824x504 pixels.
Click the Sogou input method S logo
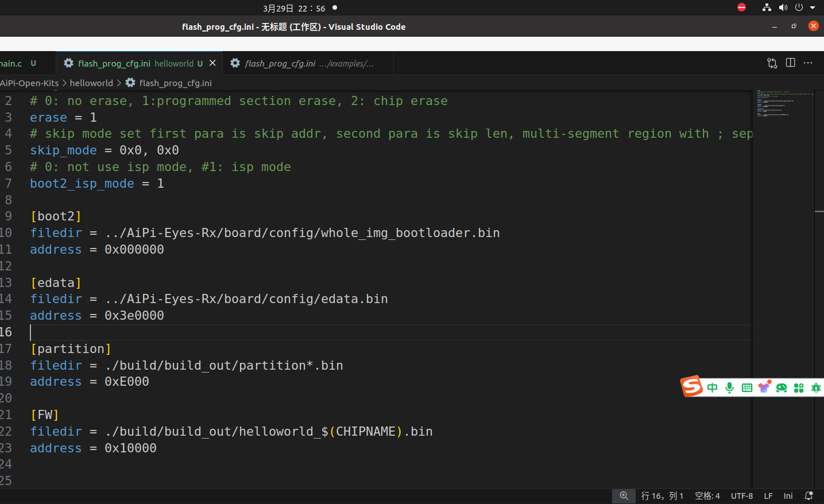(x=692, y=386)
